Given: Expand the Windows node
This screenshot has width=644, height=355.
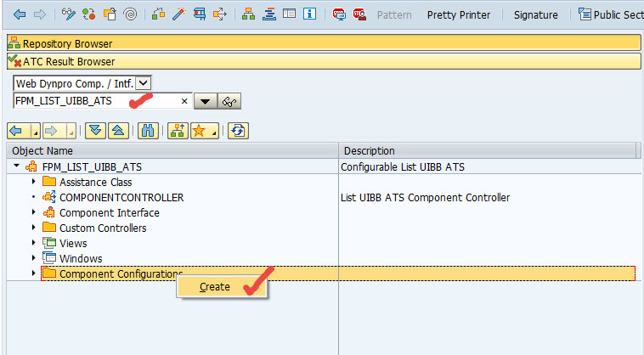Looking at the screenshot, I should [x=34, y=257].
